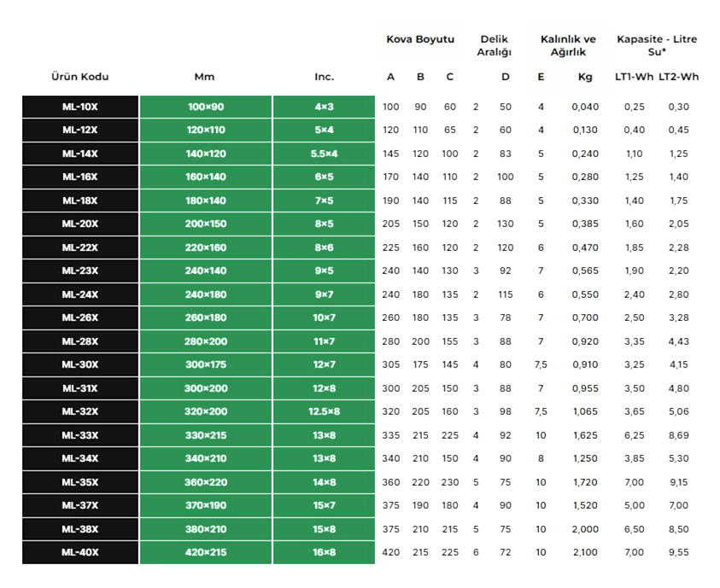Select the 9,55 LT2-Wh capacity value
This screenshot has width=720, height=588.
click(678, 552)
